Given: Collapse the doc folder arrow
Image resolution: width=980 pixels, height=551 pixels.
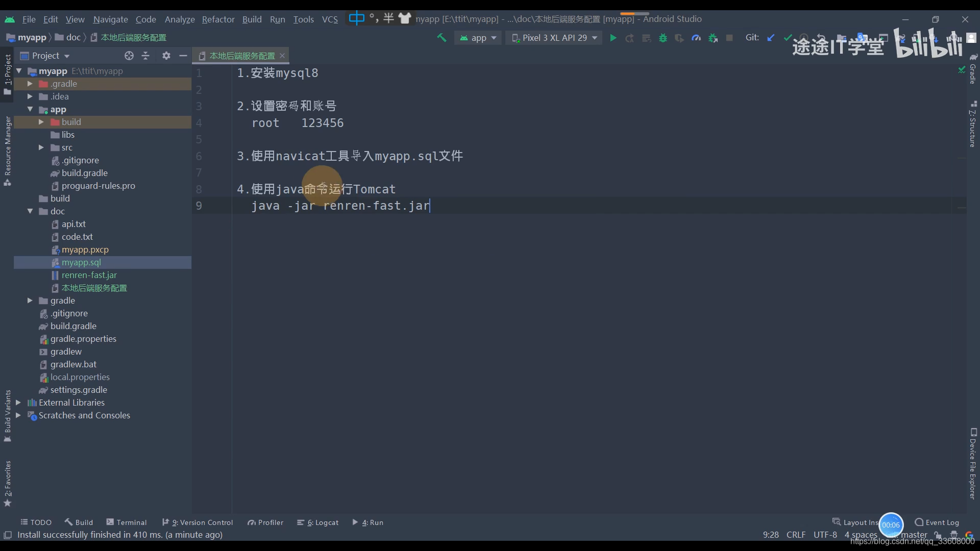Looking at the screenshot, I should pyautogui.click(x=30, y=211).
